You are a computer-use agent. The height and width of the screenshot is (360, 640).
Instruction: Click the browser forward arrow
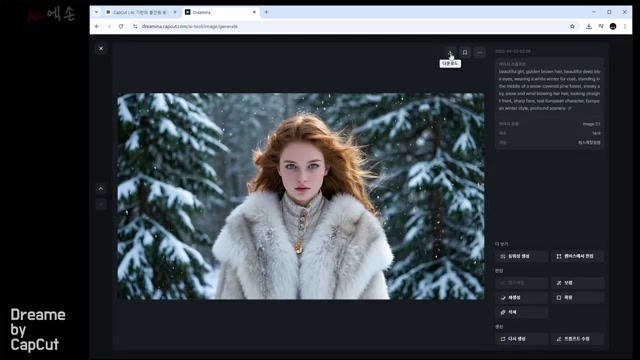click(x=109, y=26)
